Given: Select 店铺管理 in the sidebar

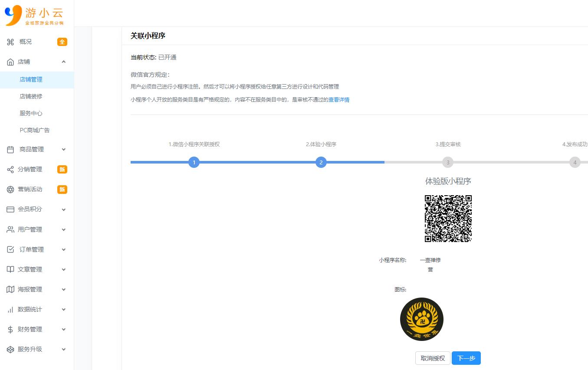Looking at the screenshot, I should [x=37, y=80].
